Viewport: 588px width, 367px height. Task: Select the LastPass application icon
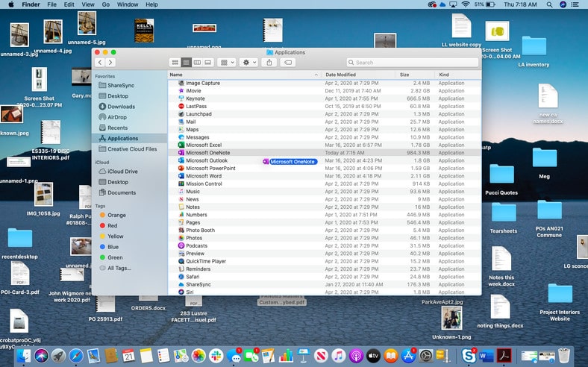tap(181, 107)
